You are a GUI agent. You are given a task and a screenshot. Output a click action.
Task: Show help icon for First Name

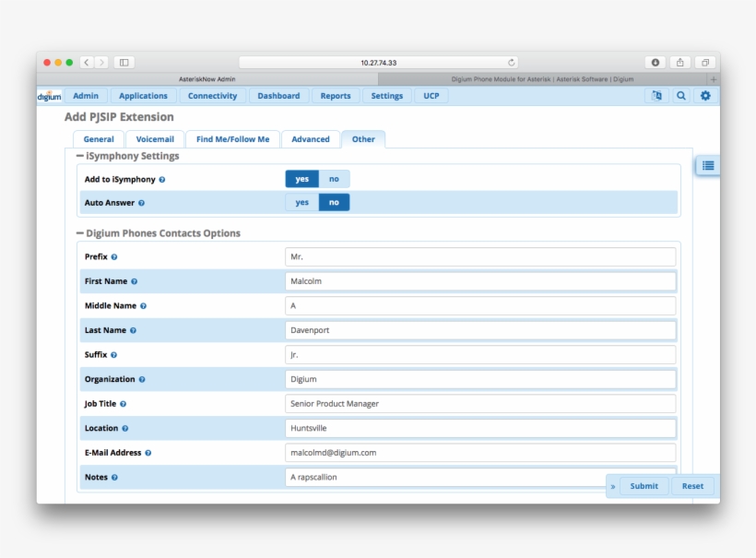pos(134,281)
